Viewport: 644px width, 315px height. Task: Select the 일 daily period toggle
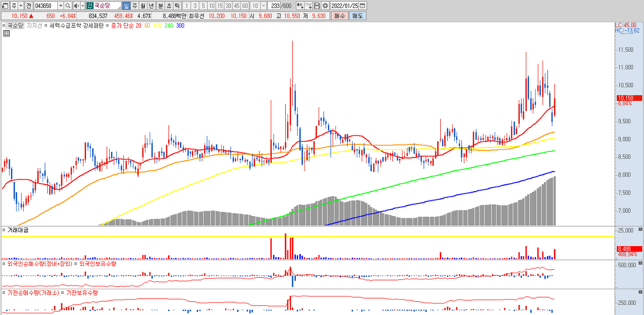(126, 6)
